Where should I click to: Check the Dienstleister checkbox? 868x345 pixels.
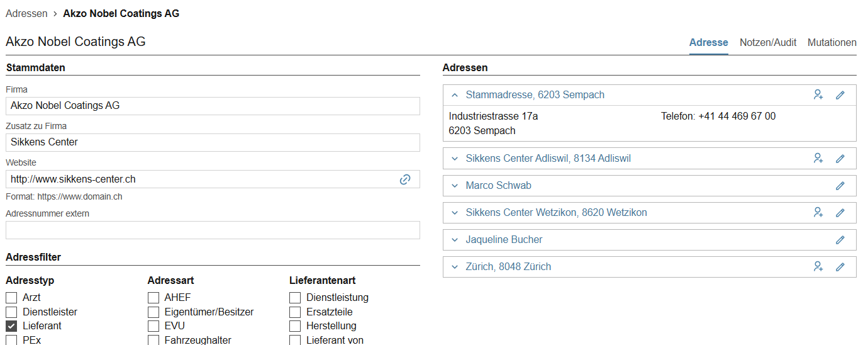click(11, 312)
